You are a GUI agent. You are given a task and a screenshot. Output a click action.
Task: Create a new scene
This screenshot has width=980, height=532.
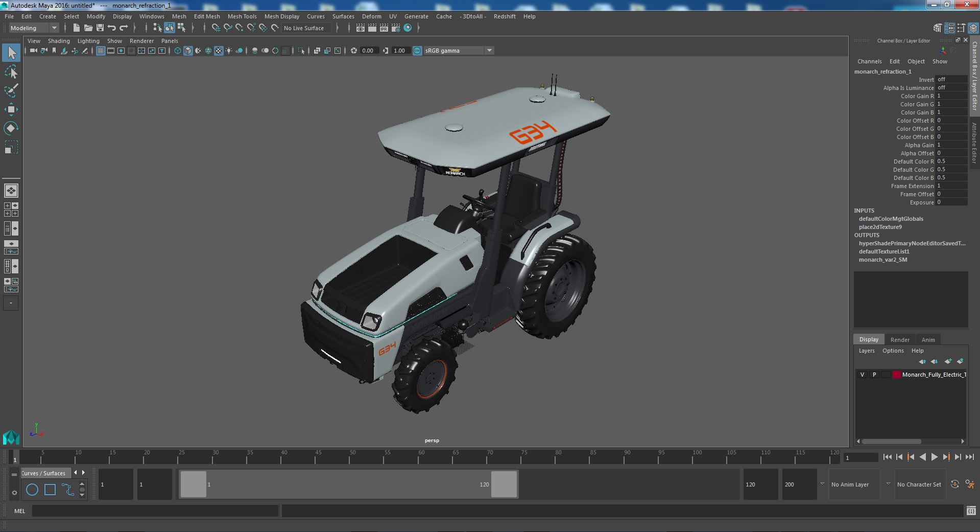coord(76,28)
